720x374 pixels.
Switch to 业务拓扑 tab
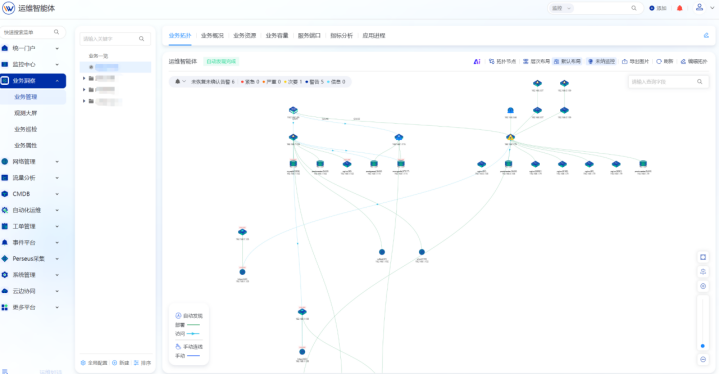click(180, 35)
